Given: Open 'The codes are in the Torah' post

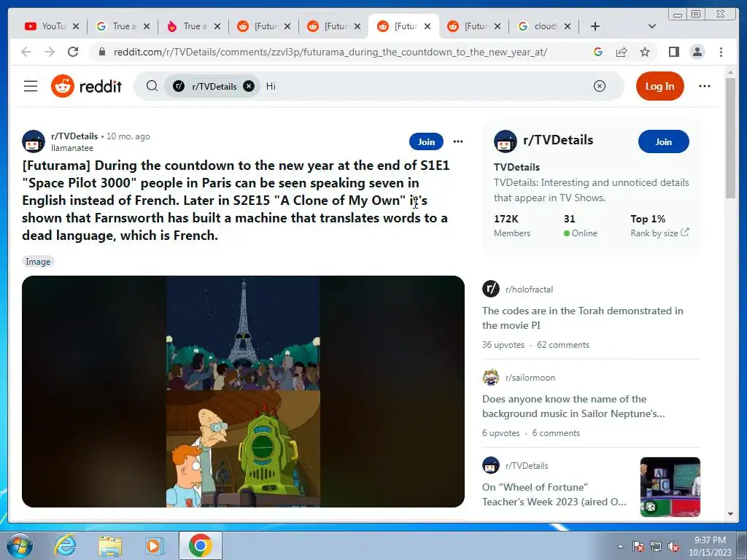Looking at the screenshot, I should pyautogui.click(x=582, y=318).
